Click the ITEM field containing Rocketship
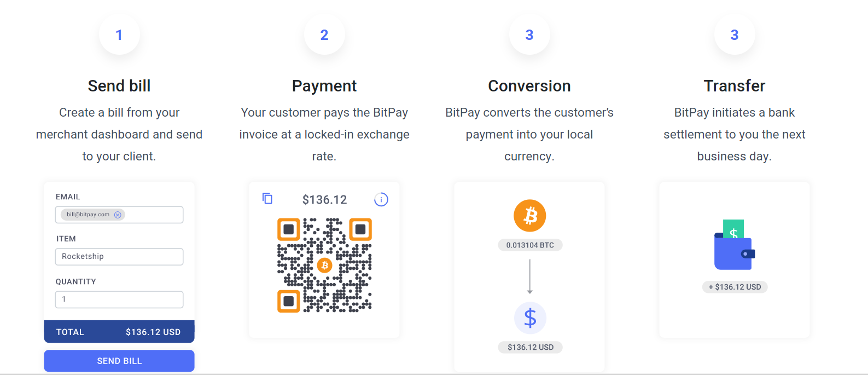868x375 pixels. point(119,257)
